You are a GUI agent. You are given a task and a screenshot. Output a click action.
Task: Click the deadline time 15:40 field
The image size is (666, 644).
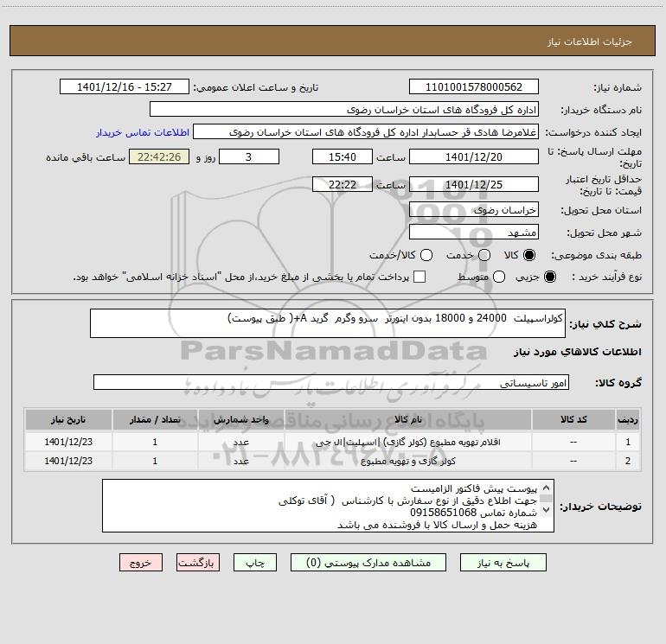click(x=343, y=156)
